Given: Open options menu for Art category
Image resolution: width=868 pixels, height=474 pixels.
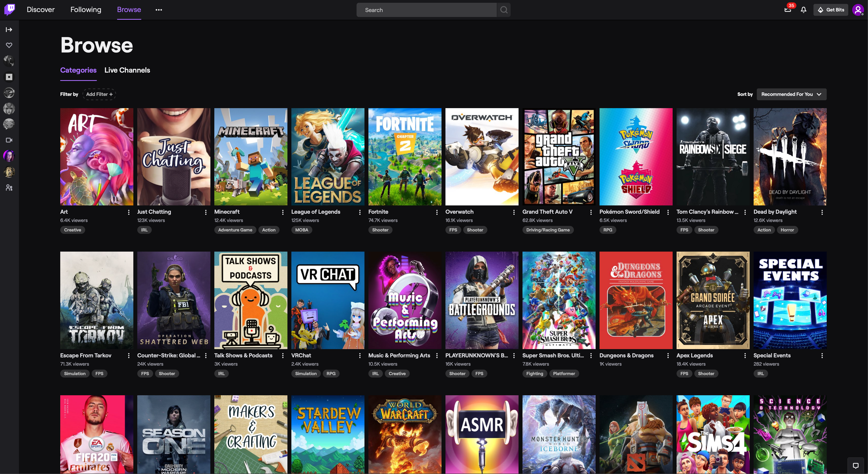Looking at the screenshot, I should tap(129, 212).
